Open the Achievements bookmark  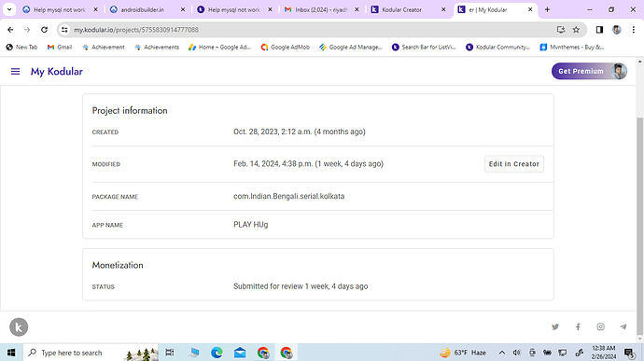(157, 48)
